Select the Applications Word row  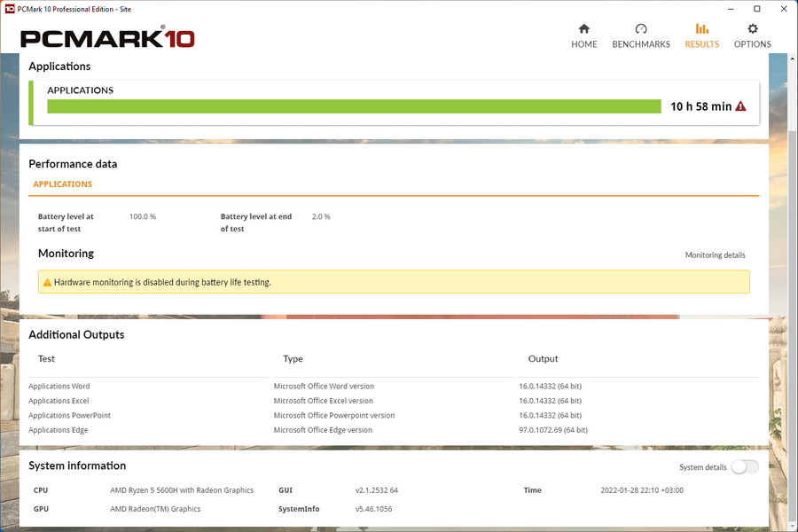click(x=394, y=387)
